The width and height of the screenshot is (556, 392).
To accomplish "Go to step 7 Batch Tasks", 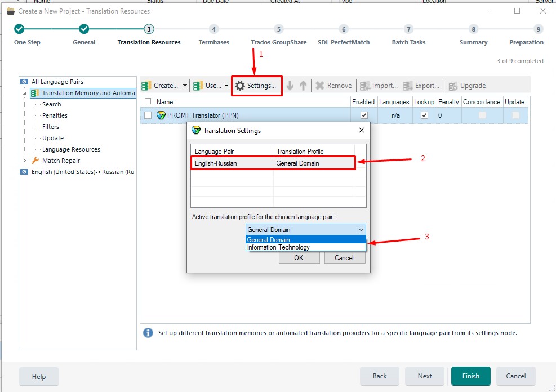I will coord(408,29).
